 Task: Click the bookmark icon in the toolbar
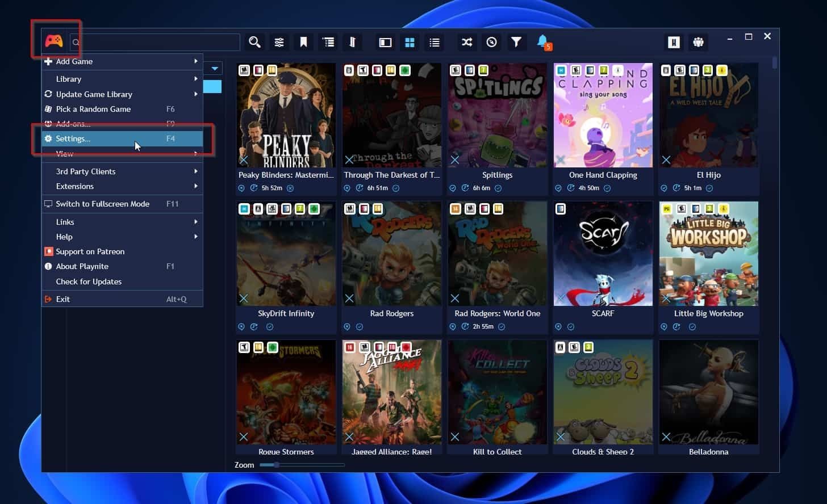pyautogui.click(x=303, y=42)
